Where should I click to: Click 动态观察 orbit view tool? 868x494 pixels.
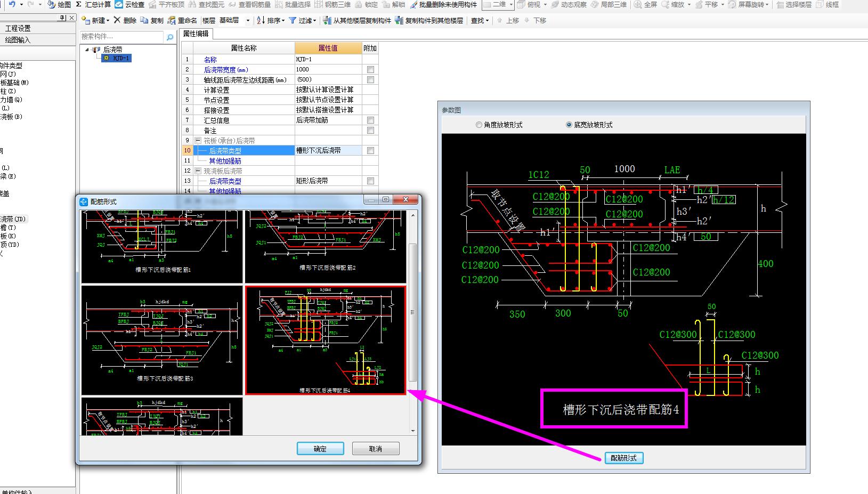pyautogui.click(x=569, y=4)
